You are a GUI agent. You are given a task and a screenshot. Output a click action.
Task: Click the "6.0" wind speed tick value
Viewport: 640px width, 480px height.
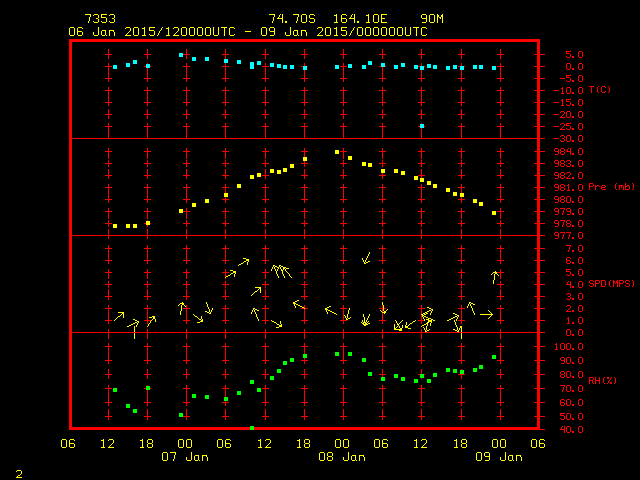pyautogui.click(x=574, y=260)
